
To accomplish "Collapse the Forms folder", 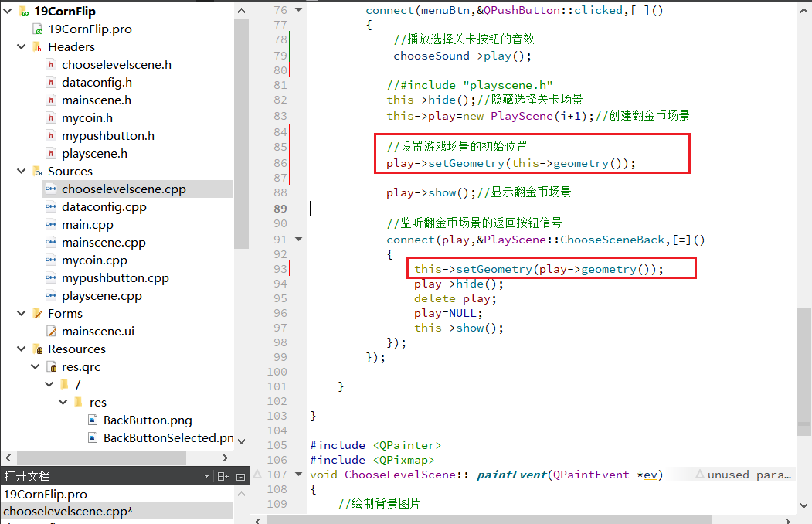I will 21,313.
